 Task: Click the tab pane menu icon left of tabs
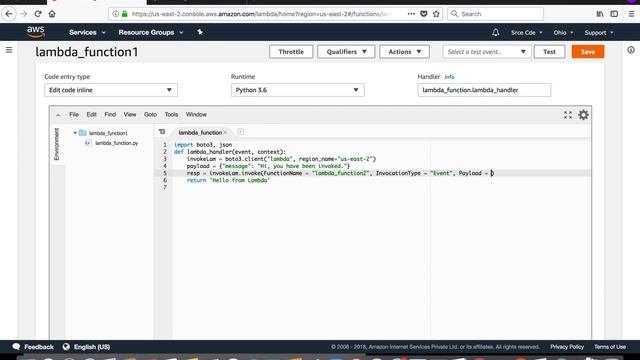click(162, 132)
